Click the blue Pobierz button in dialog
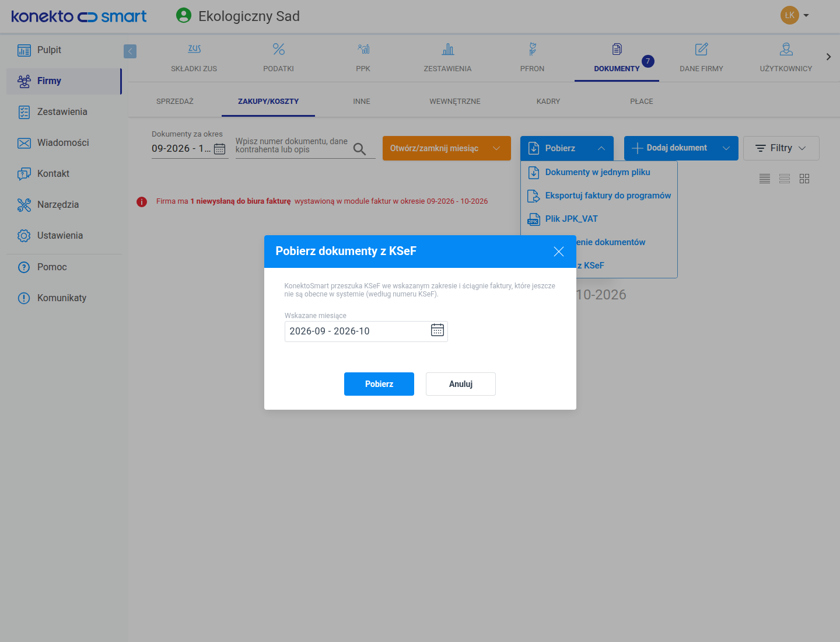This screenshot has width=840, height=642. (x=379, y=384)
